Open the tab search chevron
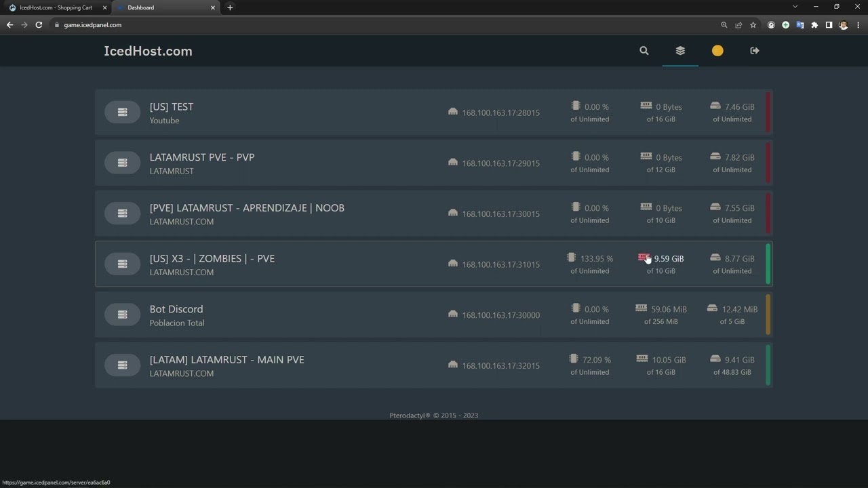This screenshot has width=868, height=488. pyautogui.click(x=795, y=7)
